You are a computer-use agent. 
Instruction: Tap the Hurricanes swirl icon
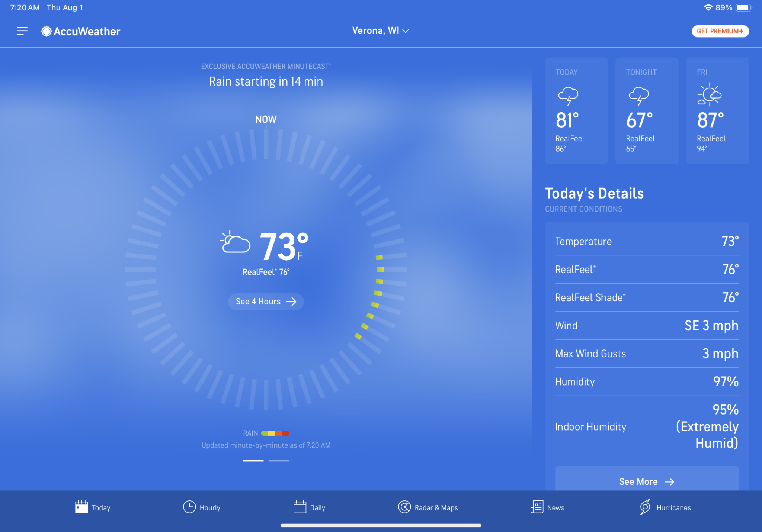tap(645, 507)
